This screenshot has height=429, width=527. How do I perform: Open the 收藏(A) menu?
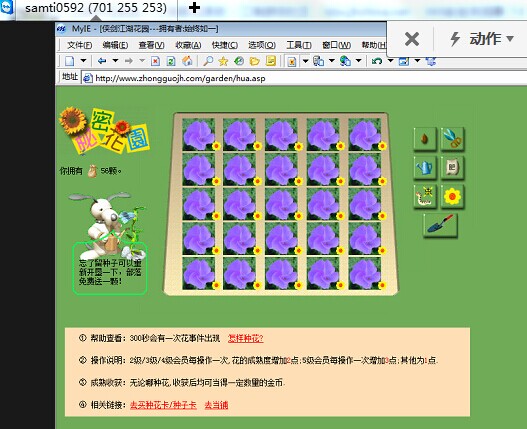[188, 45]
